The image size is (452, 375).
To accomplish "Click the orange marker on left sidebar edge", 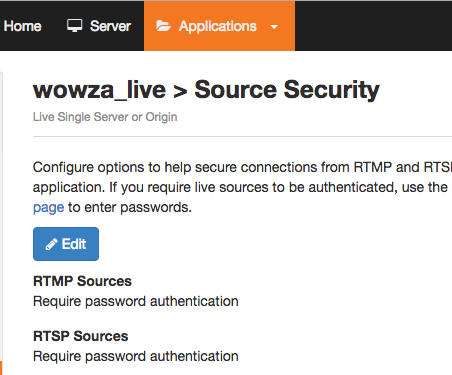I will [1, 368].
